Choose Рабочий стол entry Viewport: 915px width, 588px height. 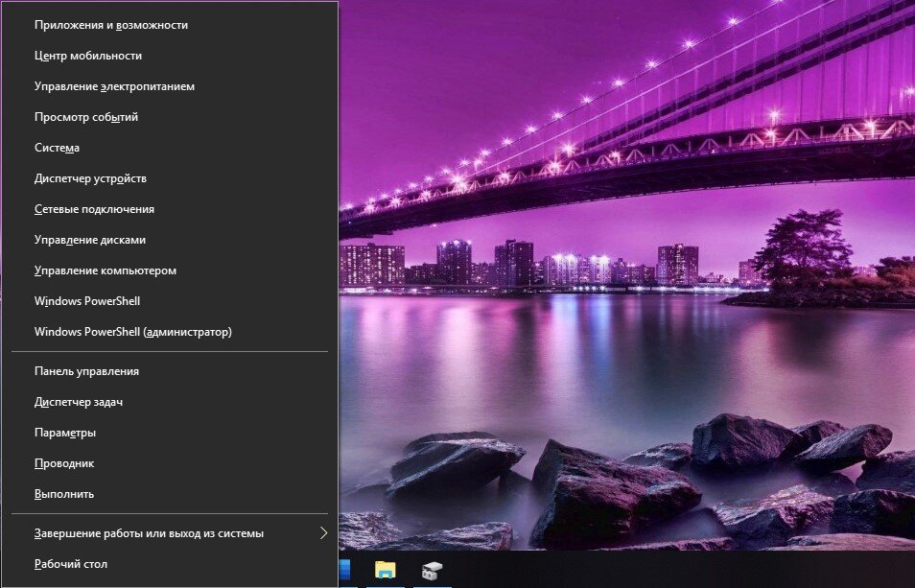[x=169, y=564]
